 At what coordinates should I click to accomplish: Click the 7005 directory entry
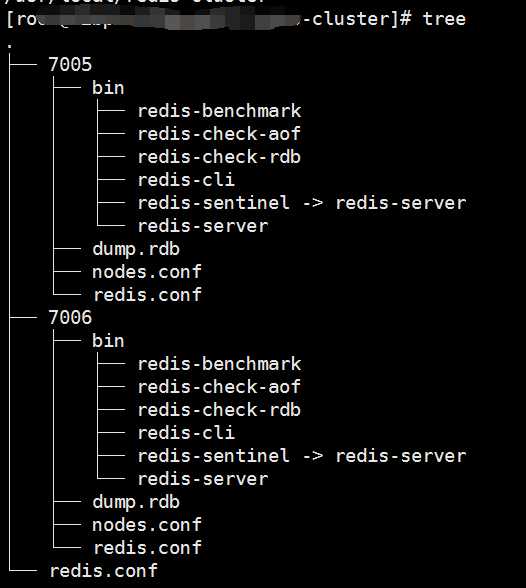tap(70, 64)
